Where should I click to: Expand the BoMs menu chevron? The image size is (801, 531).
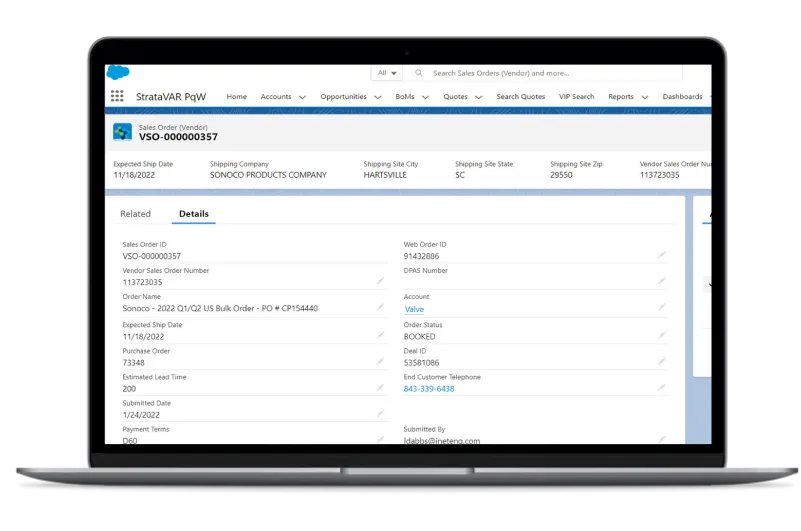(425, 97)
